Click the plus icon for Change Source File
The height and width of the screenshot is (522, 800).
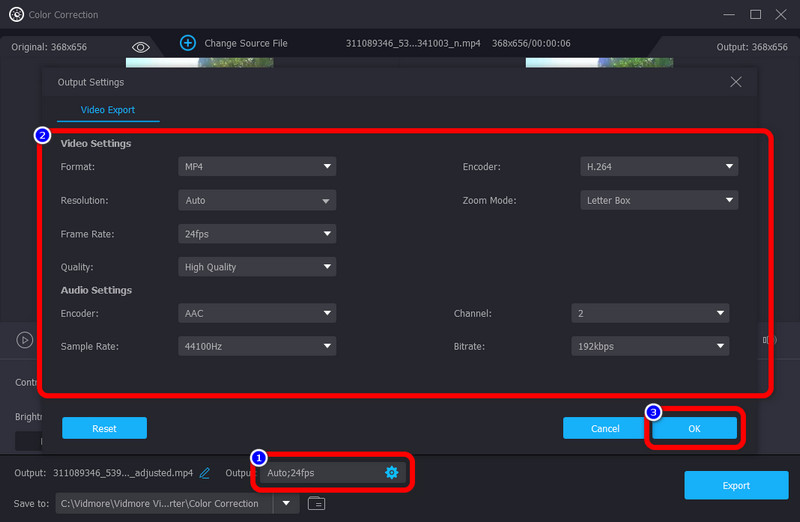click(x=187, y=43)
